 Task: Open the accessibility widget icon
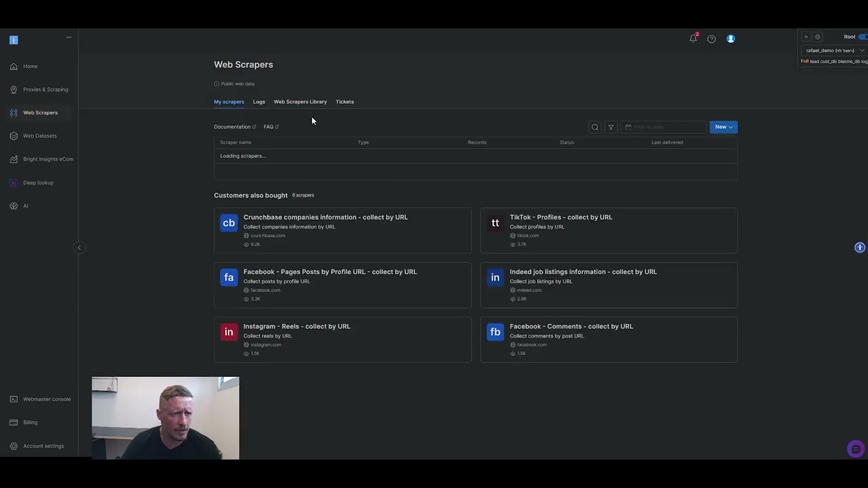860,247
